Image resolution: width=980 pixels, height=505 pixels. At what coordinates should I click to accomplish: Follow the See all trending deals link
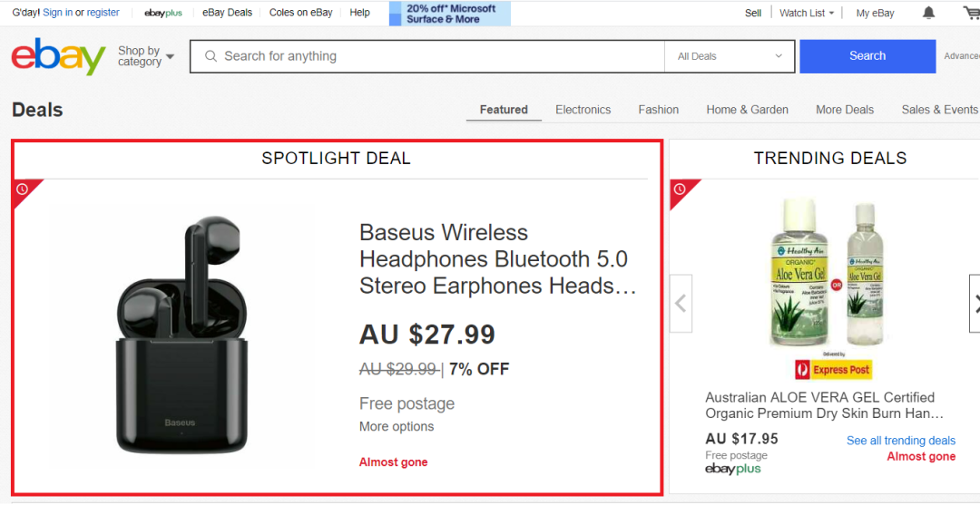900,441
